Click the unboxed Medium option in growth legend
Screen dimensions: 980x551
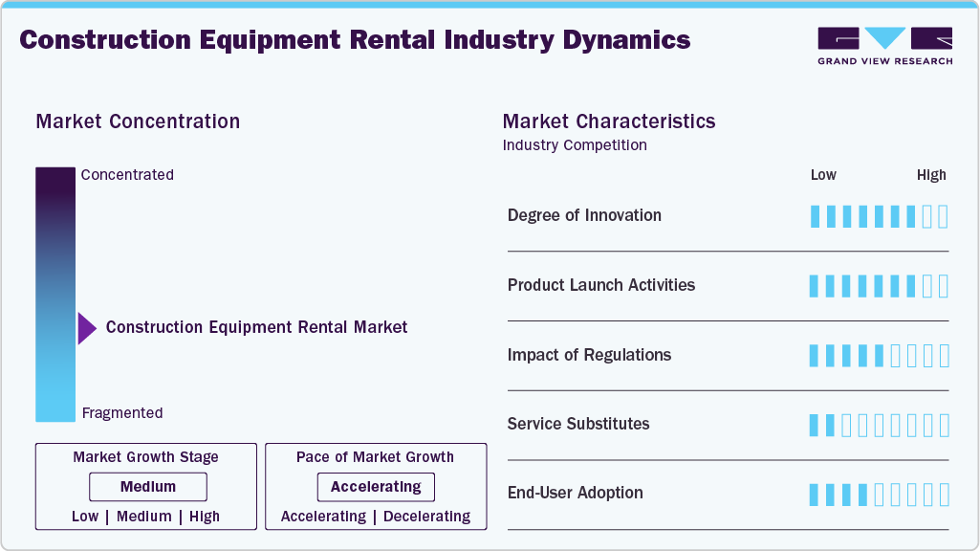click(143, 517)
